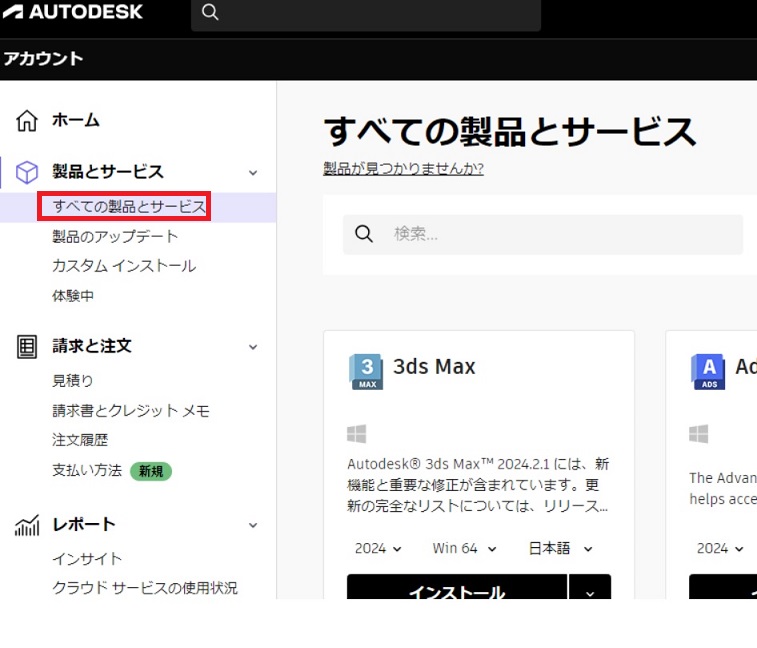Click the Windows logo on second product card
The height and width of the screenshot is (648, 757).
(699, 434)
